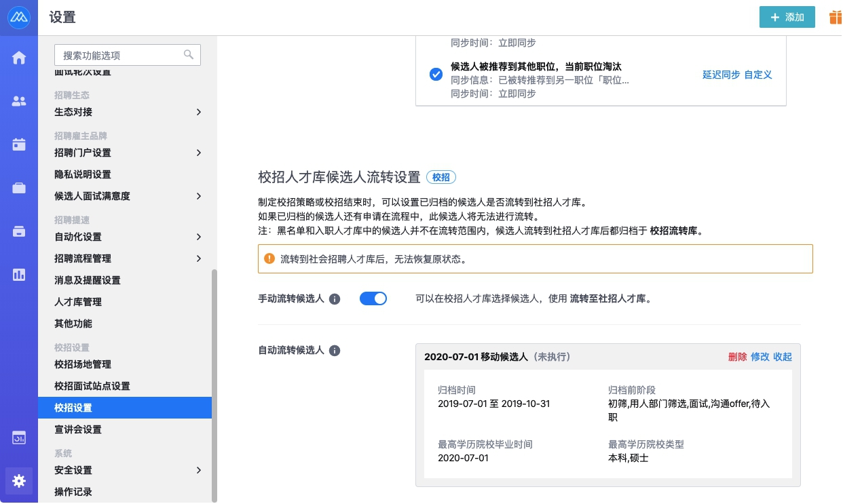Click the briefcase jobs icon
Screen dimensions: 843x504
(19, 188)
